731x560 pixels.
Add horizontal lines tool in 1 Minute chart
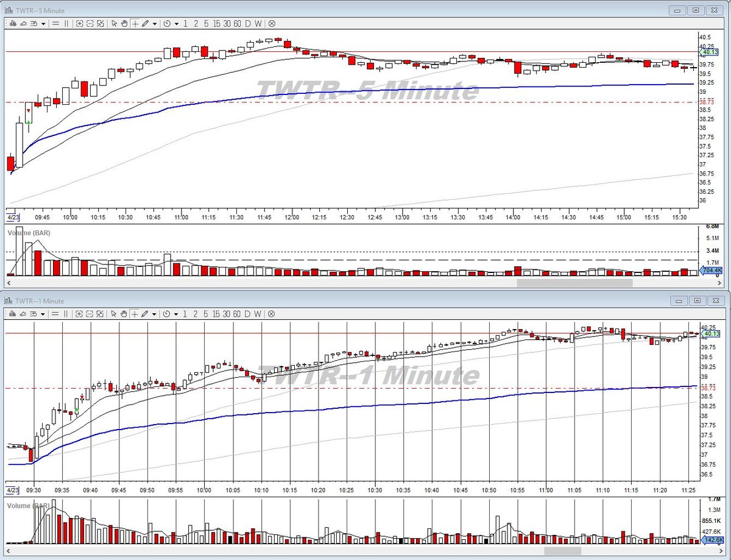coord(55,313)
